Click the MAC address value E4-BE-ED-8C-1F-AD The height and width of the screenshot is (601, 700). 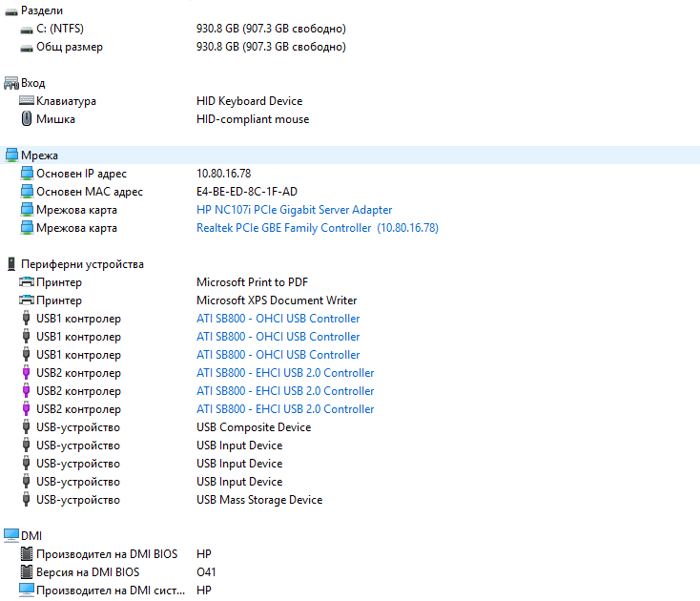(x=247, y=192)
